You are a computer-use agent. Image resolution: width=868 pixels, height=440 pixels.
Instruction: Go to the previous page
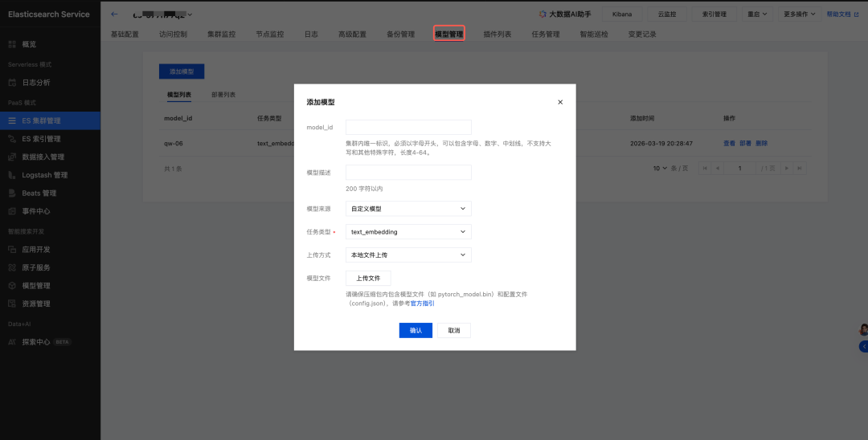point(718,168)
